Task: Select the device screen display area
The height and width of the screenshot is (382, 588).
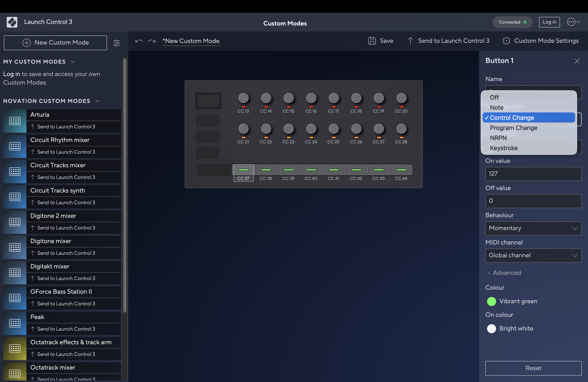Action: tap(208, 101)
